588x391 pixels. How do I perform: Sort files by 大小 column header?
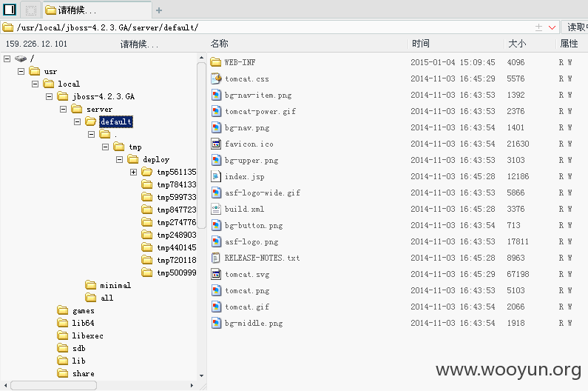(x=517, y=44)
